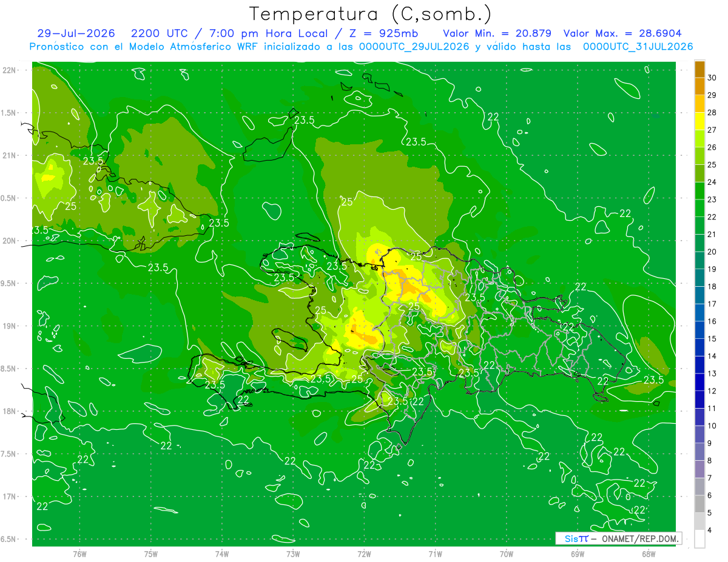The width and height of the screenshot is (728, 562).
Task: Click the "22N" latitude axis label
Action: coord(9,70)
